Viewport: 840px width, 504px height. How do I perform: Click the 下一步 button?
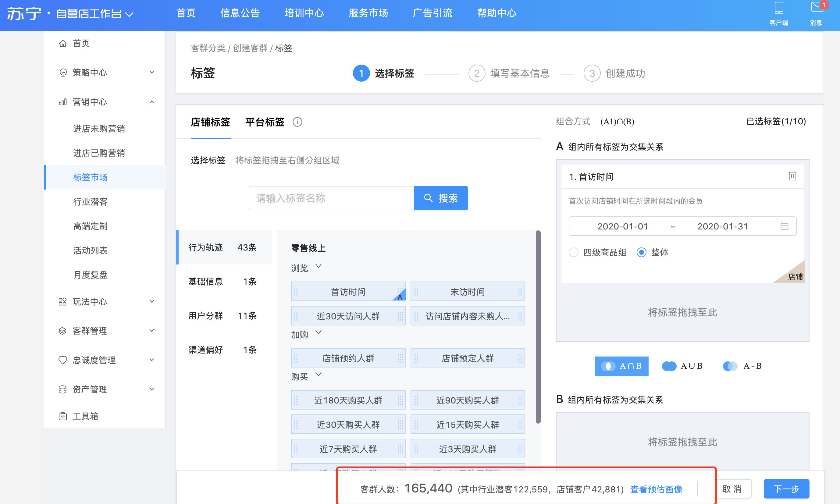[786, 489]
